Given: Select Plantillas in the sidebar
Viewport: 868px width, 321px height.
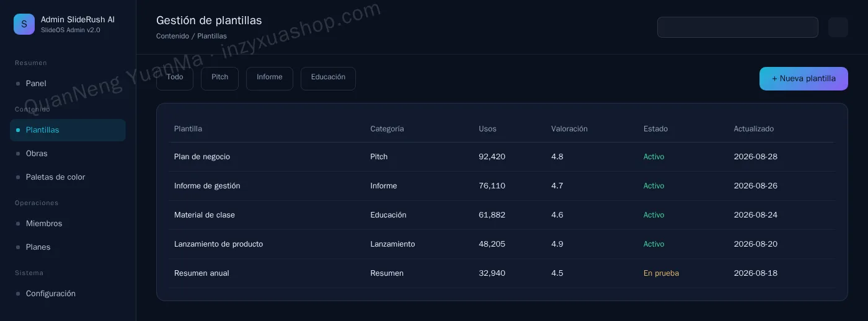Looking at the screenshot, I should (68, 130).
